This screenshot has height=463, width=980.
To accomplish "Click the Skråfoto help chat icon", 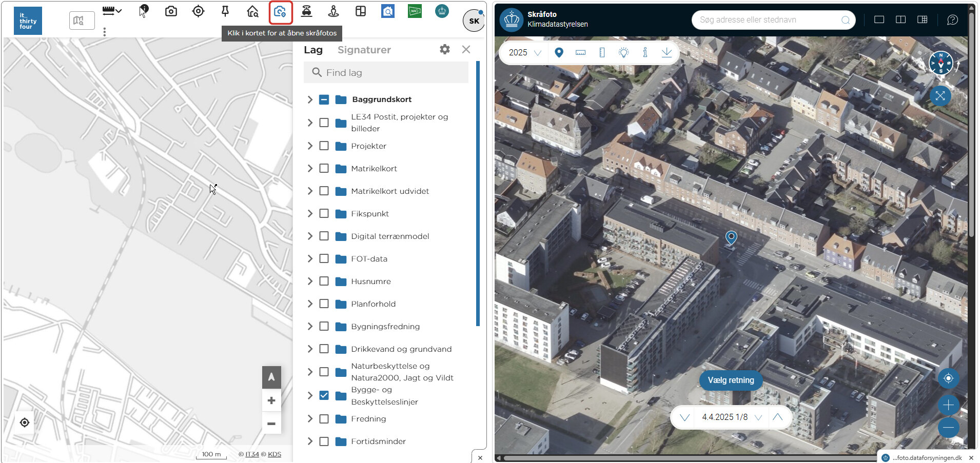I will pyautogui.click(x=952, y=20).
